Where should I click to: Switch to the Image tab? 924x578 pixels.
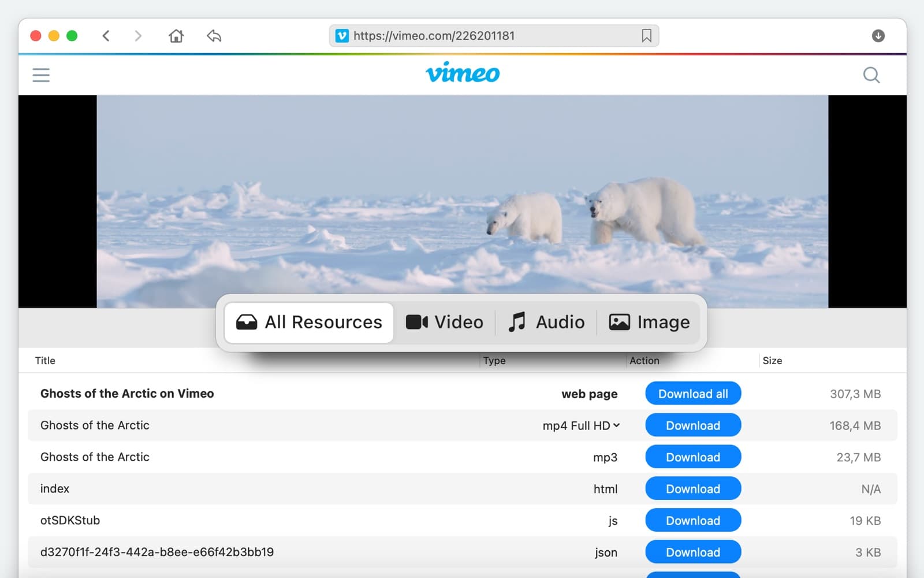(649, 323)
